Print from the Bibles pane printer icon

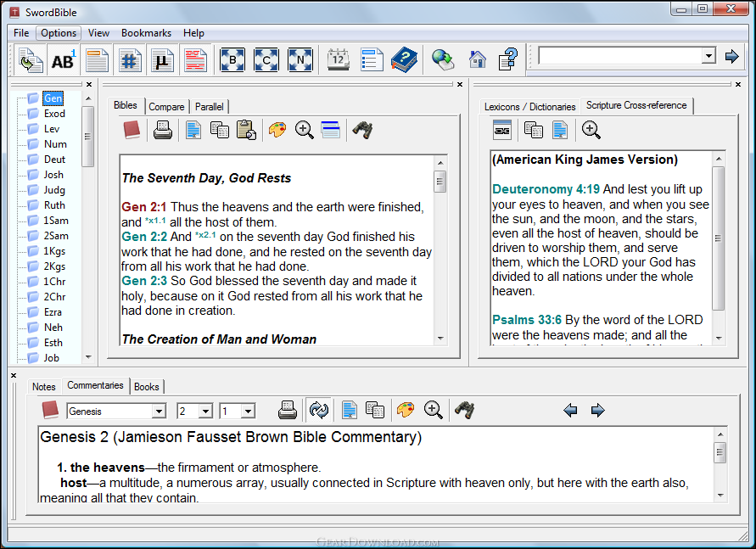163,130
